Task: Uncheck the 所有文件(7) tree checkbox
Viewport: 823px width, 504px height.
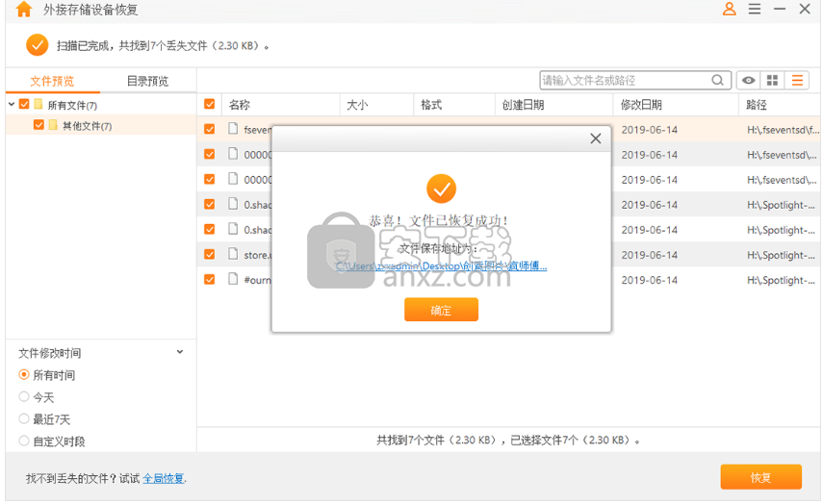Action: click(x=24, y=104)
